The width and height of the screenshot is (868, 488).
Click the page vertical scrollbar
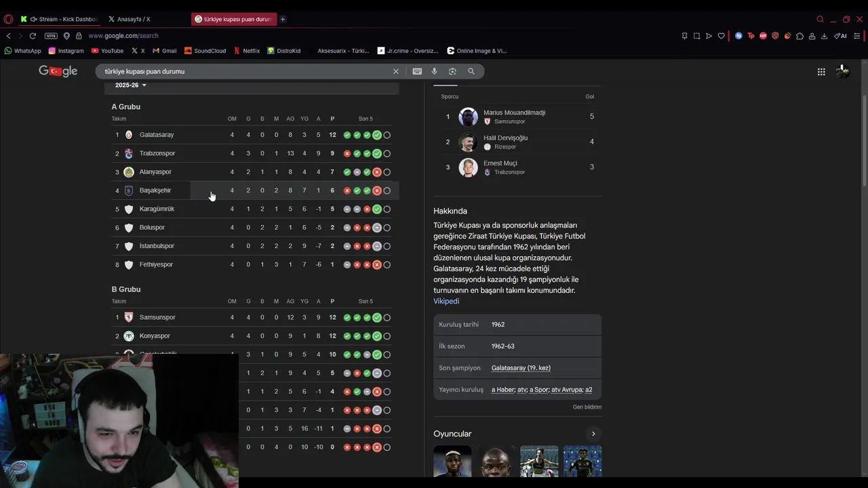[x=864, y=142]
